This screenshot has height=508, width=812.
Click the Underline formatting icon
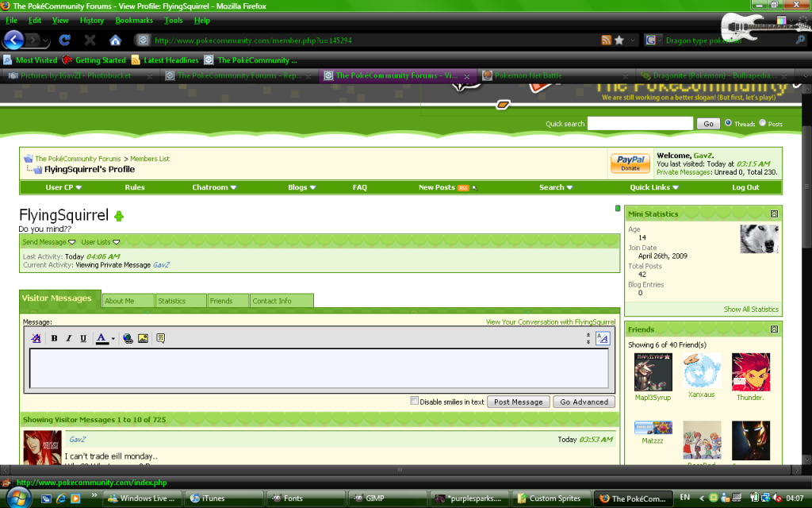tap(83, 338)
